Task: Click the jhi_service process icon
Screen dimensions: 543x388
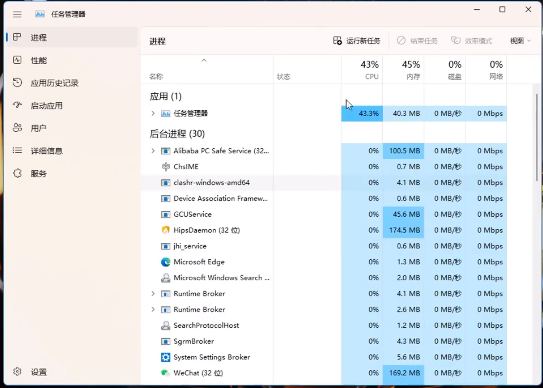Action: coord(166,246)
